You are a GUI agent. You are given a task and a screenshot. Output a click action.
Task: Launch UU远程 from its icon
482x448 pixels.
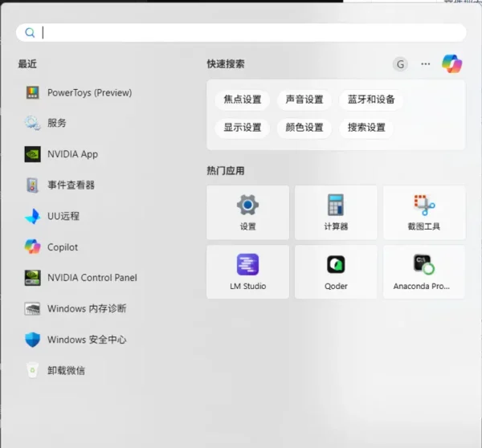pyautogui.click(x=32, y=216)
